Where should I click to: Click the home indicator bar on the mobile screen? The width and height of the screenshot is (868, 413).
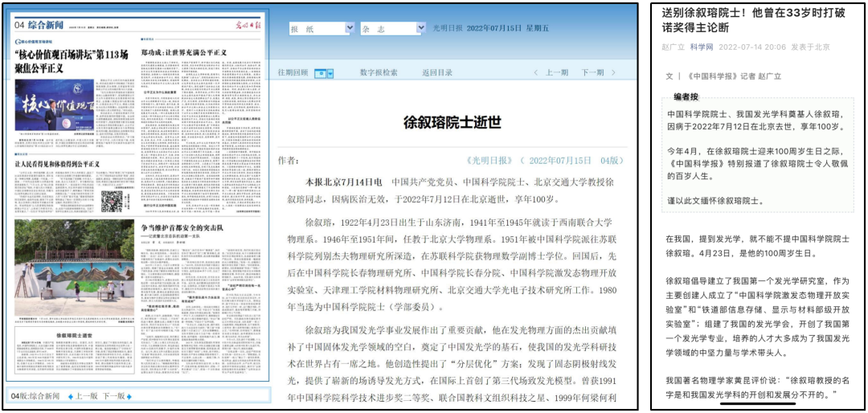pos(759,403)
